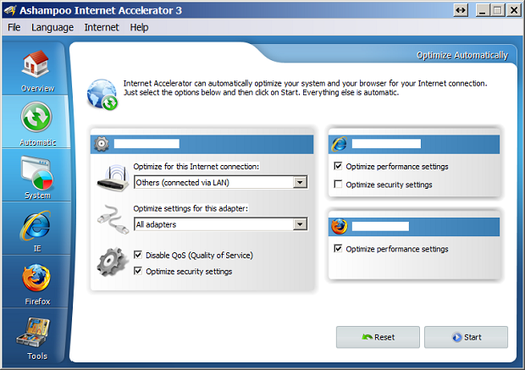Image resolution: width=525 pixels, height=370 pixels.
Task: Toggle Firefox Optimize performance settings checkbox
Action: click(338, 248)
